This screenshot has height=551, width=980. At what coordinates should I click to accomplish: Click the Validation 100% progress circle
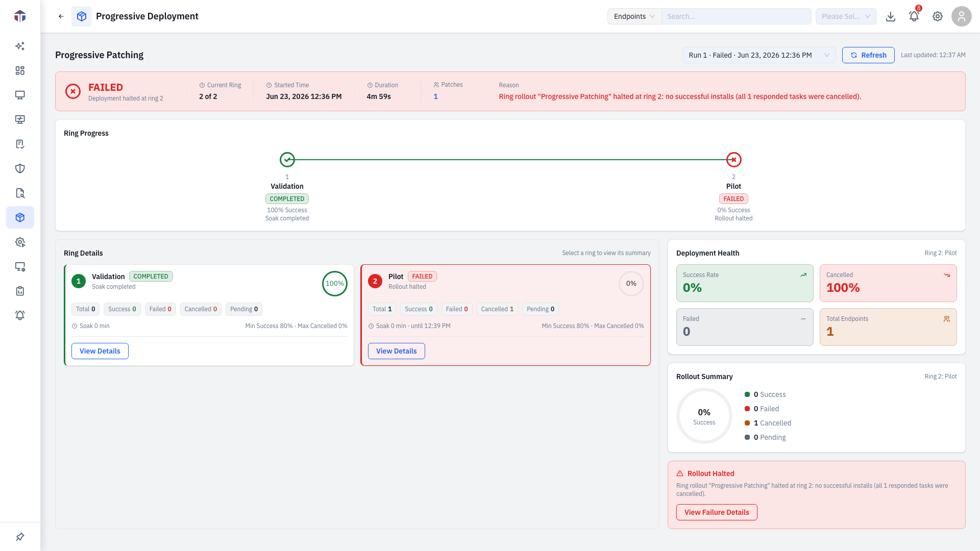[x=335, y=284]
